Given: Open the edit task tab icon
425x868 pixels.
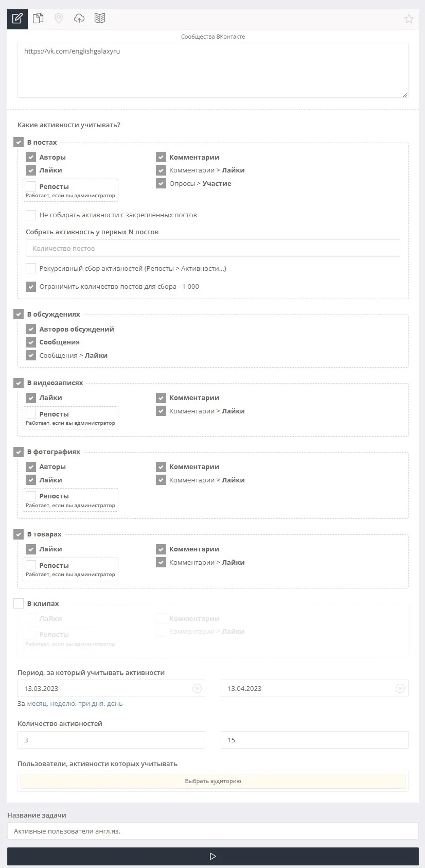Looking at the screenshot, I should 17,19.
